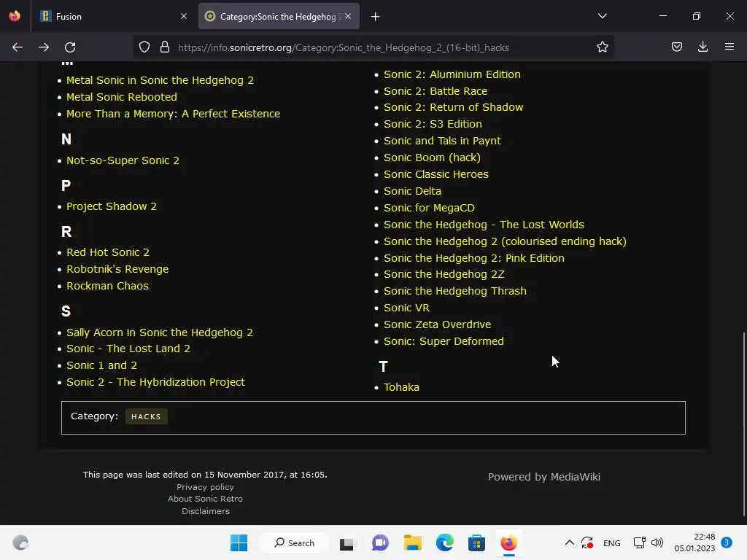Close the Fusion tab
The height and width of the screenshot is (560, 747).
coord(184,16)
